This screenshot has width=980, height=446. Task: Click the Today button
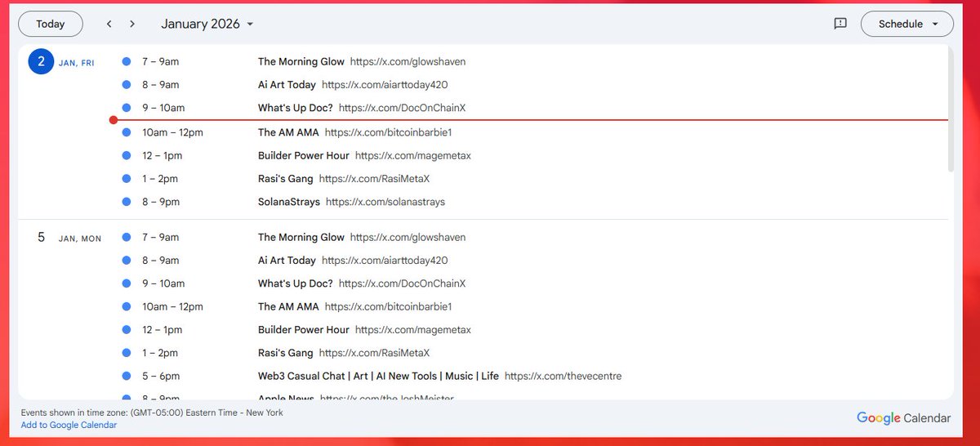pyautogui.click(x=51, y=24)
